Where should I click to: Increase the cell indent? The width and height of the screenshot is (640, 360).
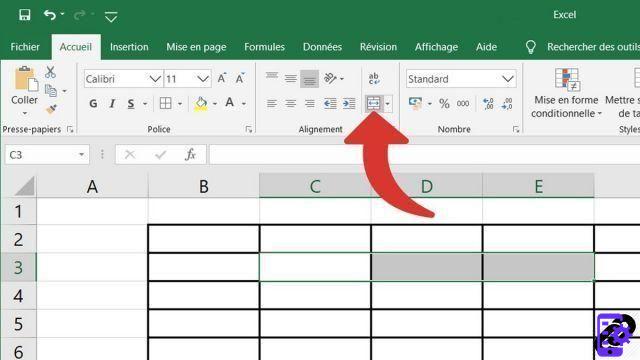(349, 104)
